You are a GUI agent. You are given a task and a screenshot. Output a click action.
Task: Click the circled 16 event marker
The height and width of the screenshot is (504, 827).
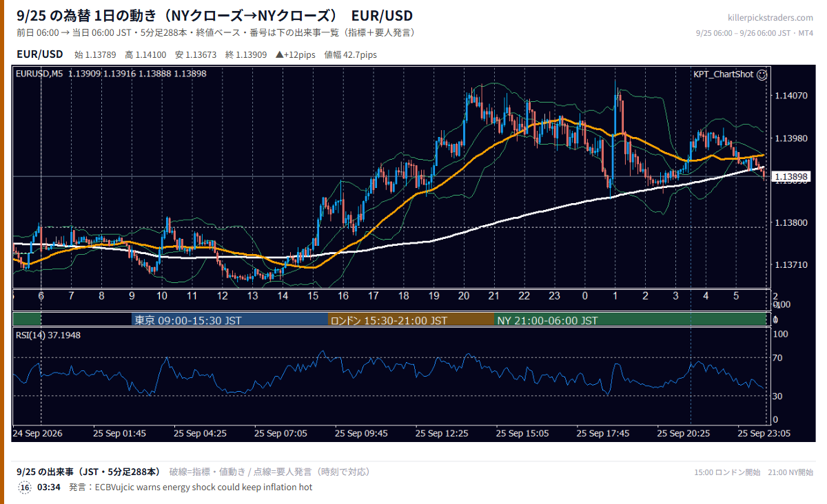coord(25,487)
